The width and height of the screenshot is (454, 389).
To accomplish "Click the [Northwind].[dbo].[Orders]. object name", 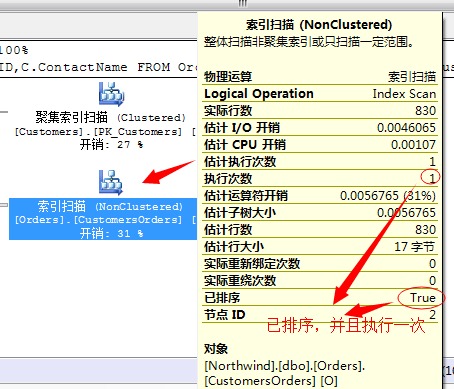I will tap(285, 366).
